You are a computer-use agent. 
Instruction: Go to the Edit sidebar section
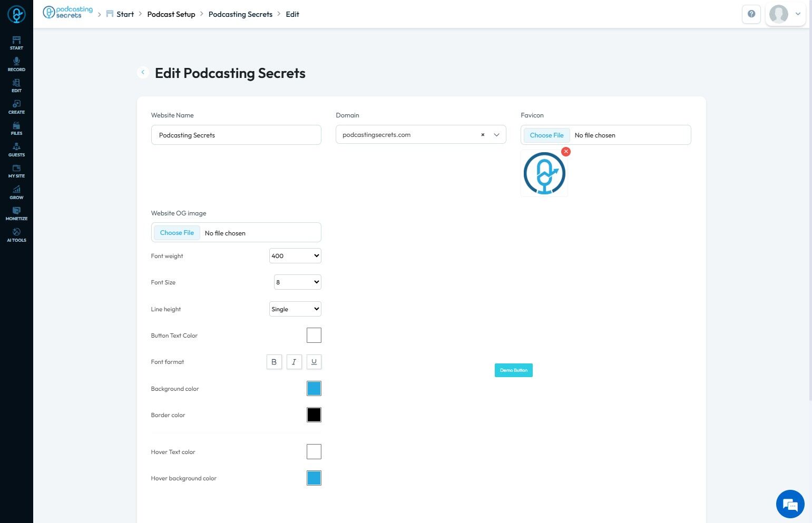[16, 86]
